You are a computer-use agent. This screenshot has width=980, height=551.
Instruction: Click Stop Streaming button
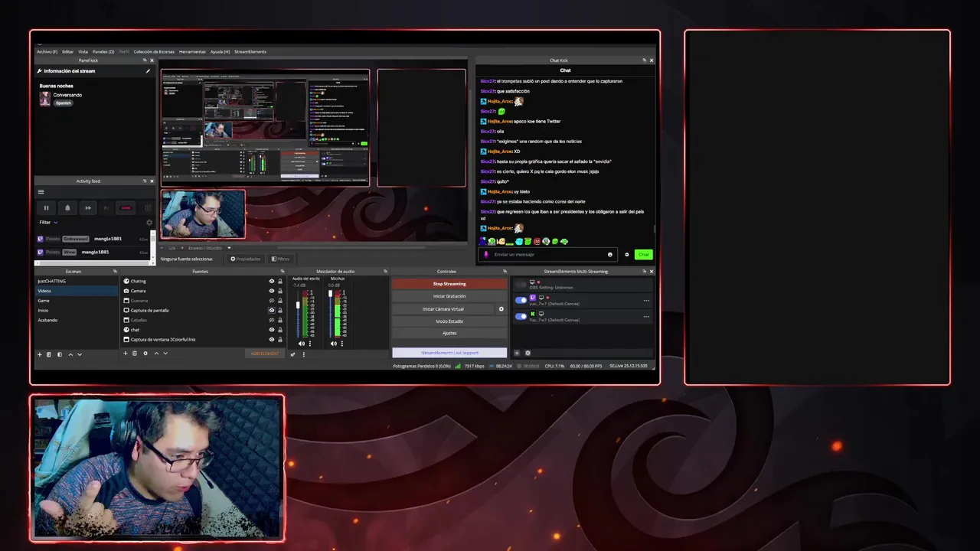click(x=449, y=284)
